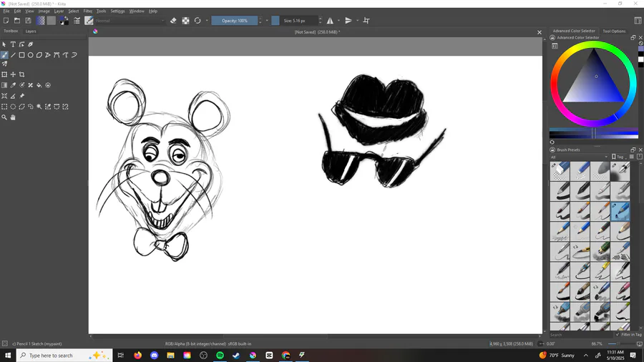This screenshot has width=644, height=362.
Task: Select the Pan hand tool
Action: (13, 117)
